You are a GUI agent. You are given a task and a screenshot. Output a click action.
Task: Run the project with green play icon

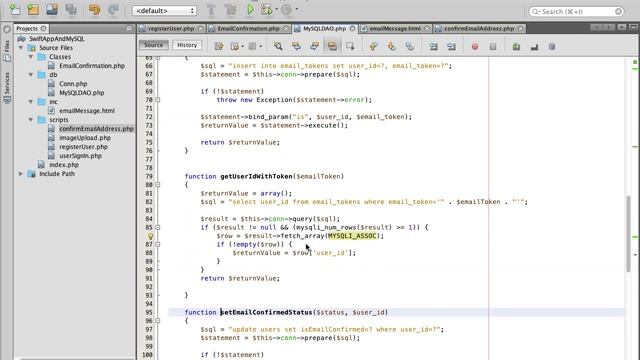pos(250,9)
